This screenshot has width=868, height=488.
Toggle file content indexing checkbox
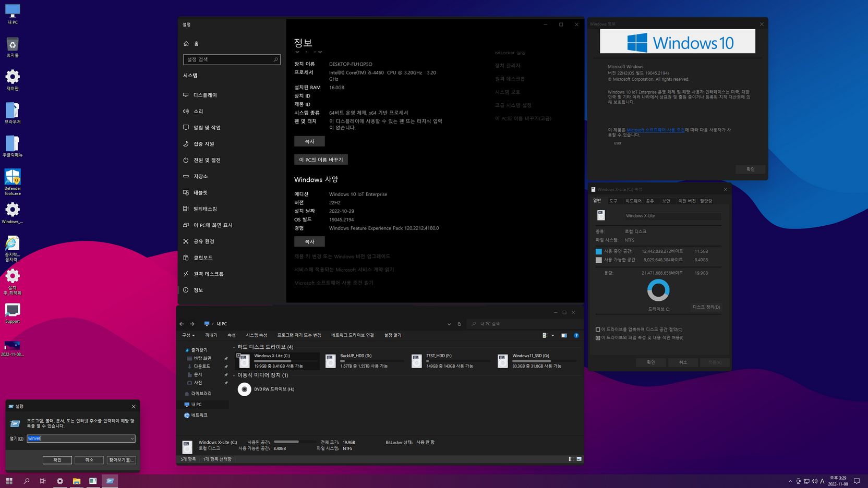click(598, 338)
